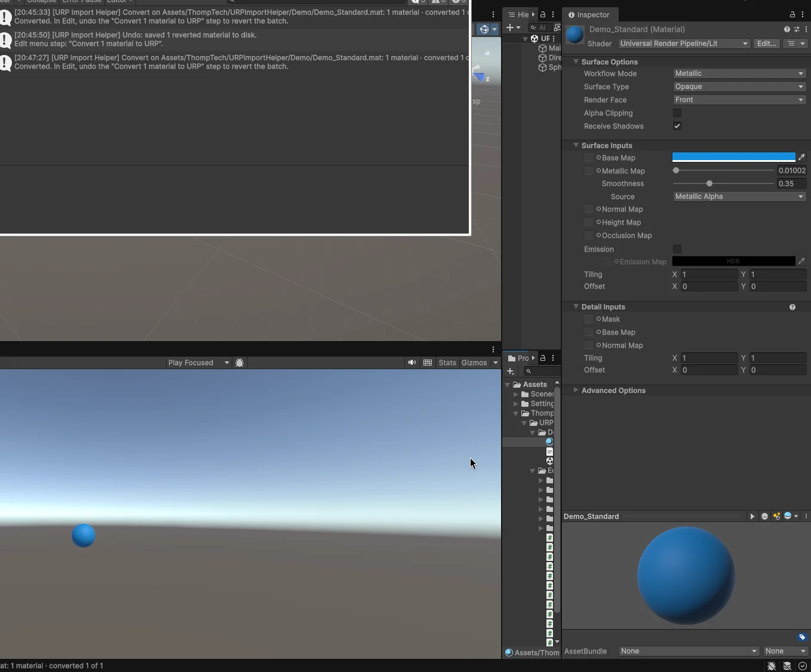Viewport: 811px width, 672px height.
Task: Open material help reference icon in Inspector header
Action: pyautogui.click(x=787, y=29)
